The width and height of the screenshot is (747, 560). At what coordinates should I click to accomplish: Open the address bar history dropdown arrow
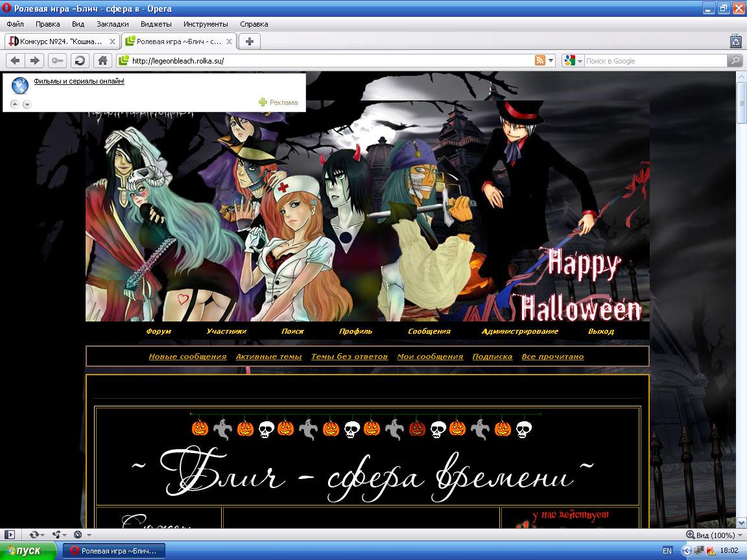(x=551, y=60)
